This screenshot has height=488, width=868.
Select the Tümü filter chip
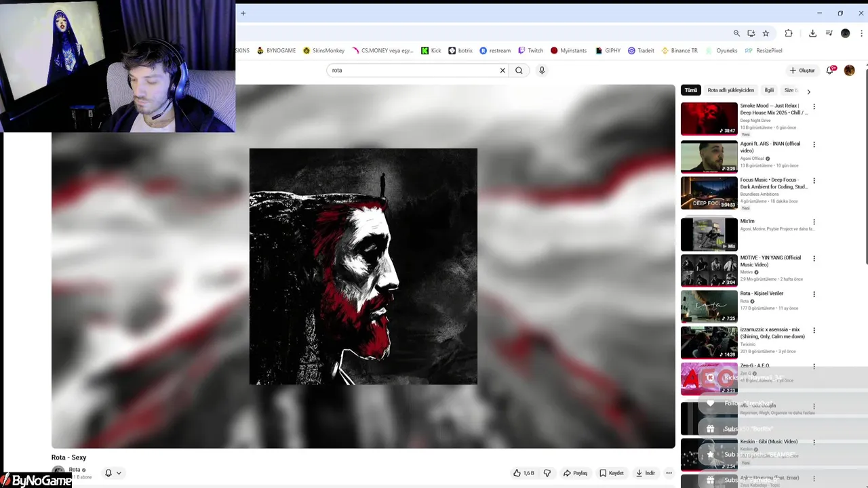coord(690,90)
